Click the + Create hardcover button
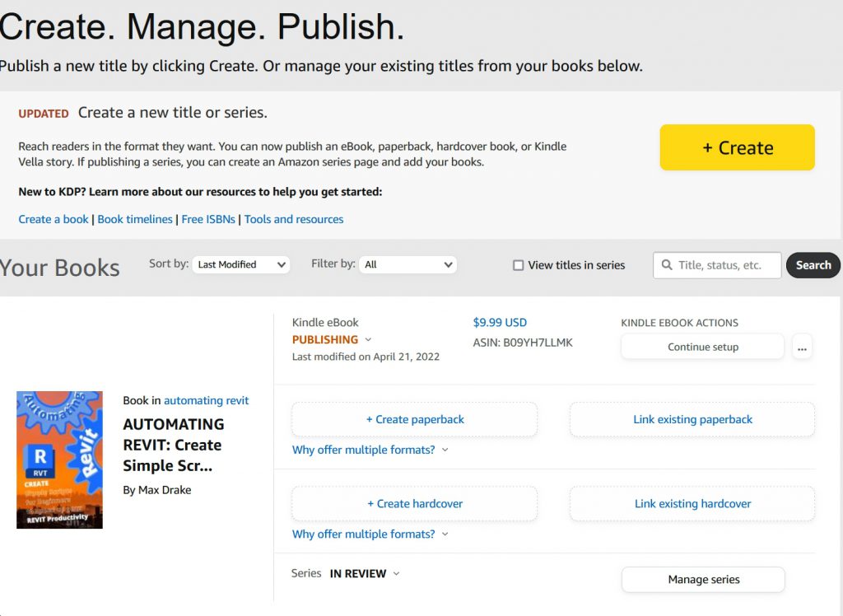 [414, 503]
